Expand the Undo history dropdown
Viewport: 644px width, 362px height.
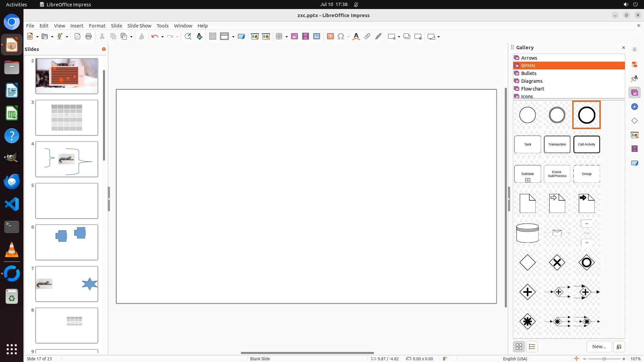pyautogui.click(x=162, y=37)
